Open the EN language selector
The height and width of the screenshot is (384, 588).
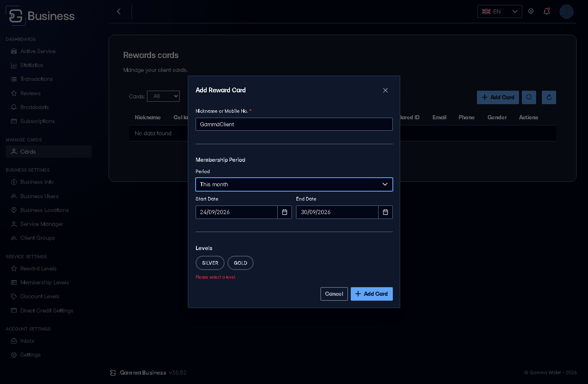coord(500,11)
